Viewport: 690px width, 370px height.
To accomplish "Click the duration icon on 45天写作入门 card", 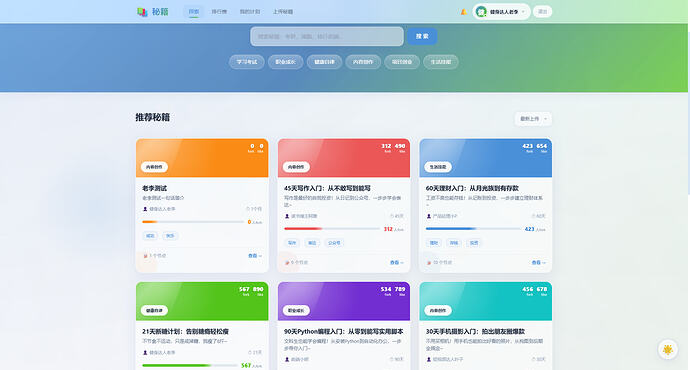I will tap(392, 216).
